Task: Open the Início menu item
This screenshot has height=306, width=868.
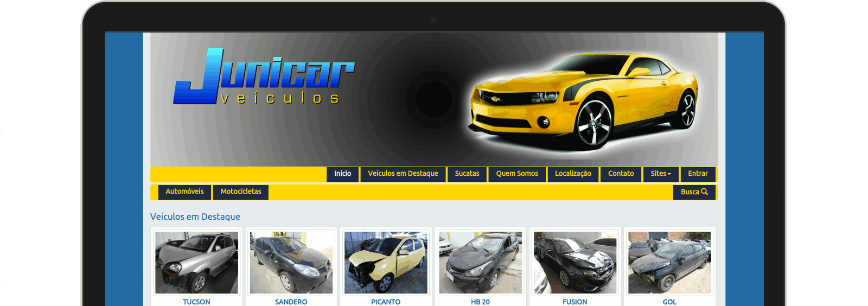Action: 342,174
